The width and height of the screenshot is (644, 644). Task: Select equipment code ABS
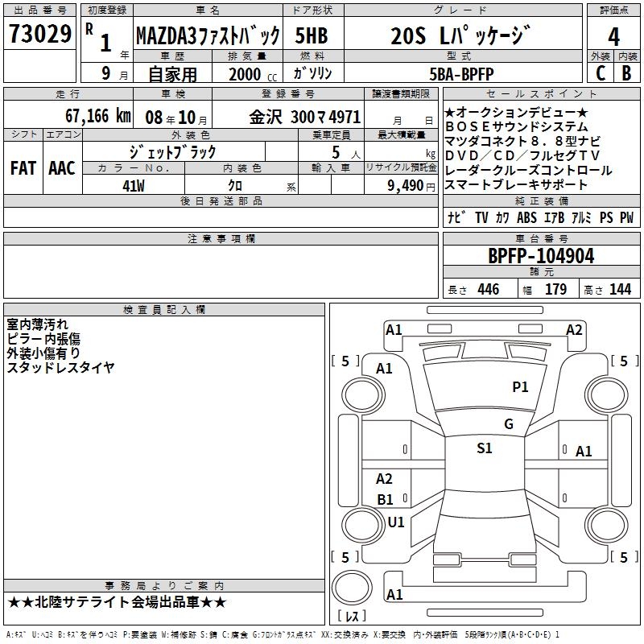pyautogui.click(x=526, y=217)
